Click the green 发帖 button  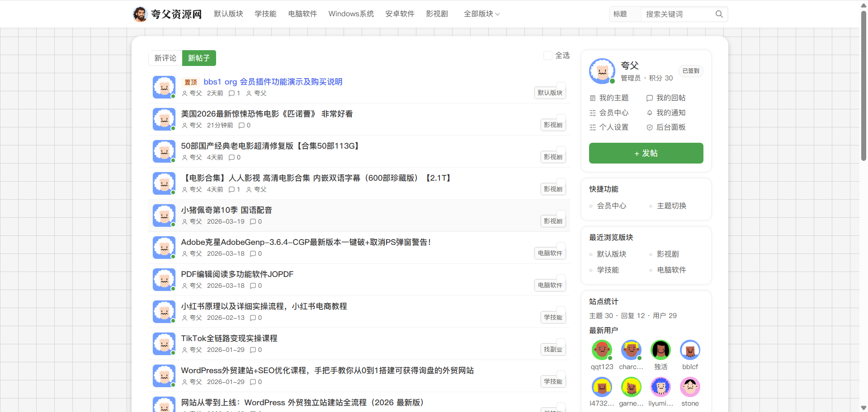click(646, 153)
